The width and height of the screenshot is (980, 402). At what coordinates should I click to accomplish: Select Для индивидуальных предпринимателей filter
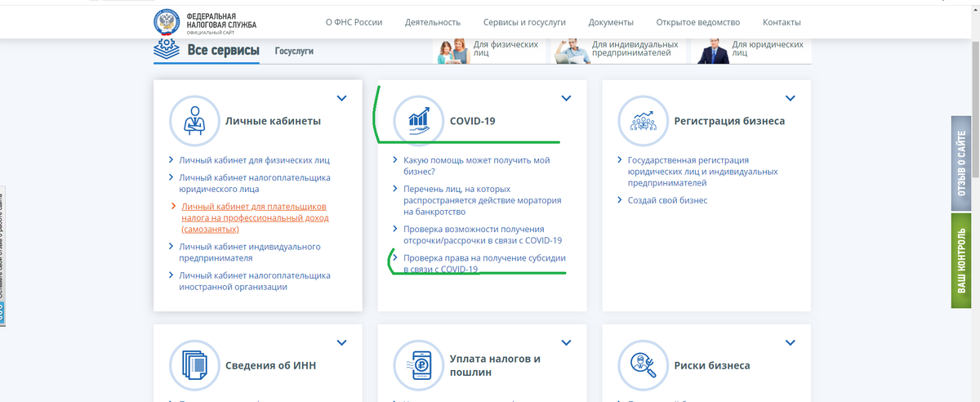[x=617, y=51]
